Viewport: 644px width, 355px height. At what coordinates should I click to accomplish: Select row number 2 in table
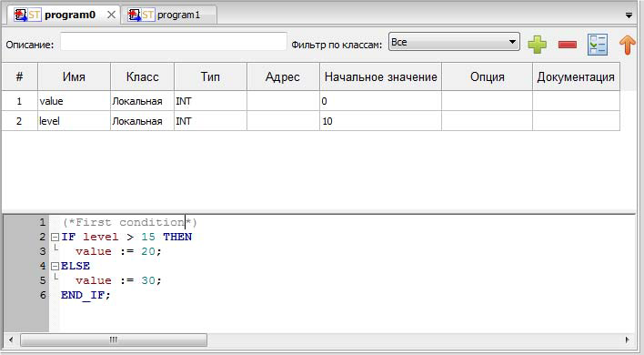pos(19,121)
